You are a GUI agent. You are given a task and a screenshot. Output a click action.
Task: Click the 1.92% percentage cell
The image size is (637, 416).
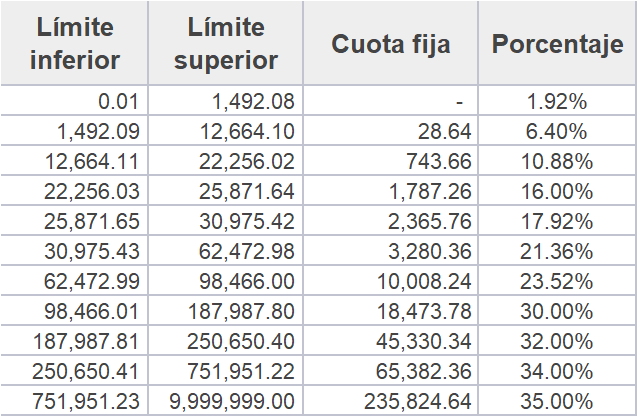[x=557, y=101]
